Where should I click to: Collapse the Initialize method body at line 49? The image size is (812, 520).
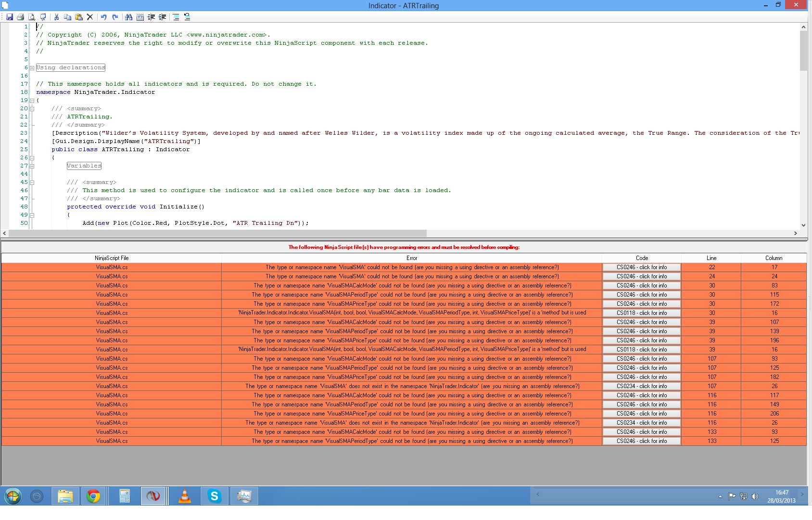tap(32, 215)
